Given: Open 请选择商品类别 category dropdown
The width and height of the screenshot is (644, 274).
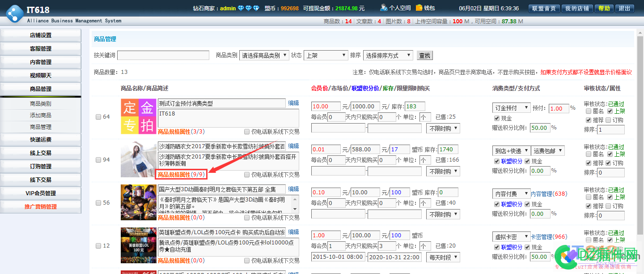Looking at the screenshot, I should point(264,56).
